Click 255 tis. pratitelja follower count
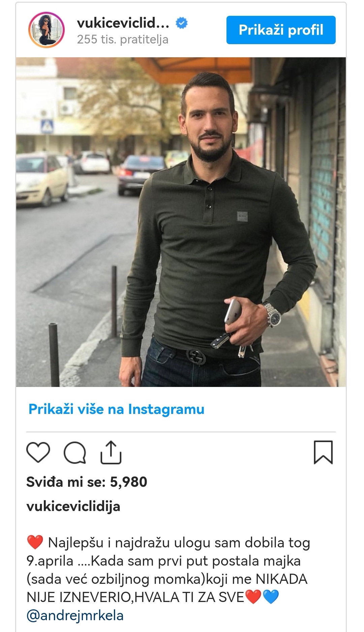The height and width of the screenshot is (632, 364). point(123,40)
